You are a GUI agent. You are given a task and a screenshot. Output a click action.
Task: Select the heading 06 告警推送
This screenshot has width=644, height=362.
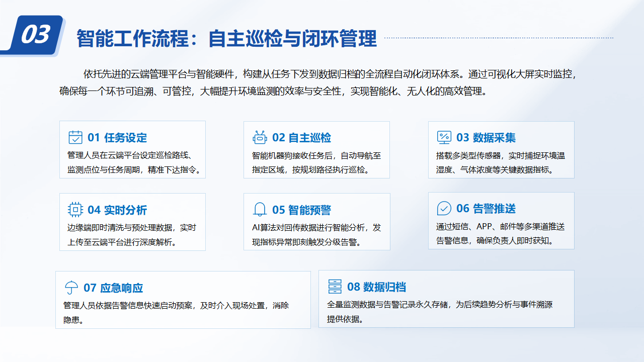tap(486, 209)
